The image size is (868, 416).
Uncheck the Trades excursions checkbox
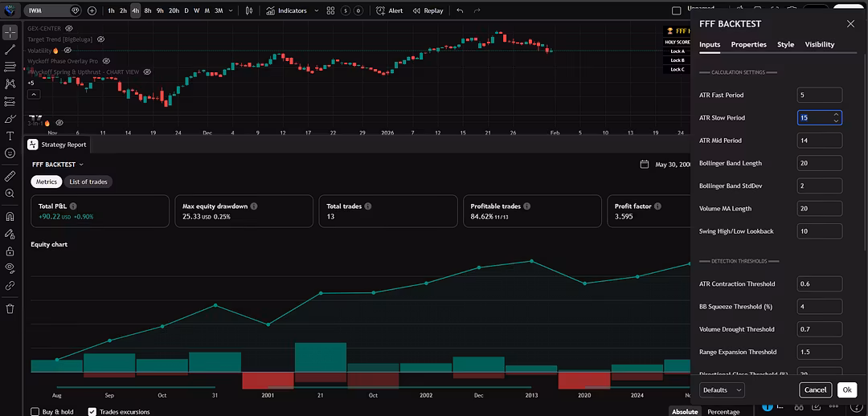click(x=92, y=411)
